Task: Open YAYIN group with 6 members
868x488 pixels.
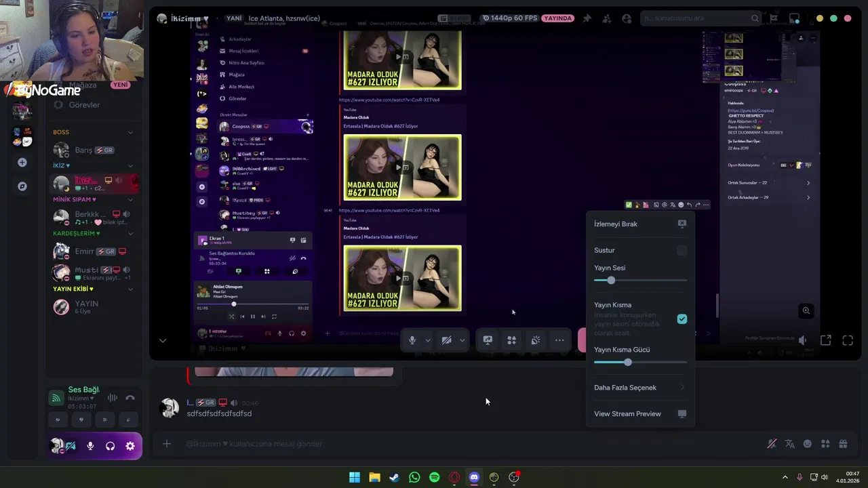Action: 94,307
